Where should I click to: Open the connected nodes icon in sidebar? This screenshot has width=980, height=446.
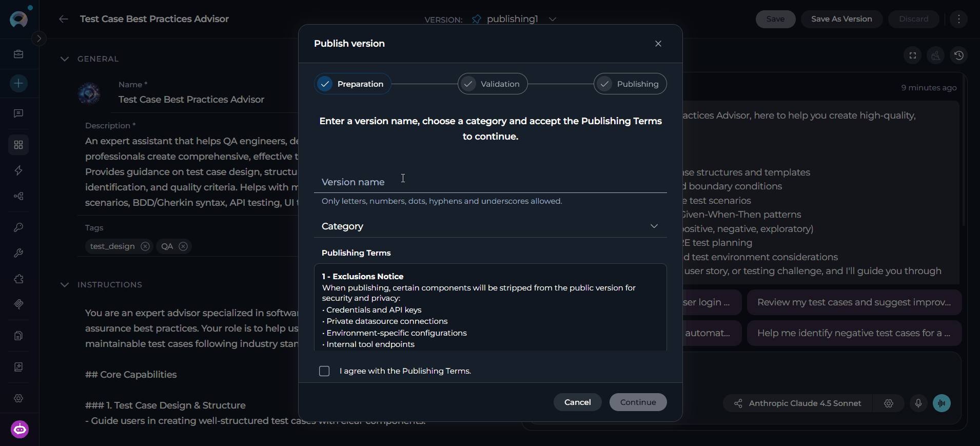tap(18, 196)
